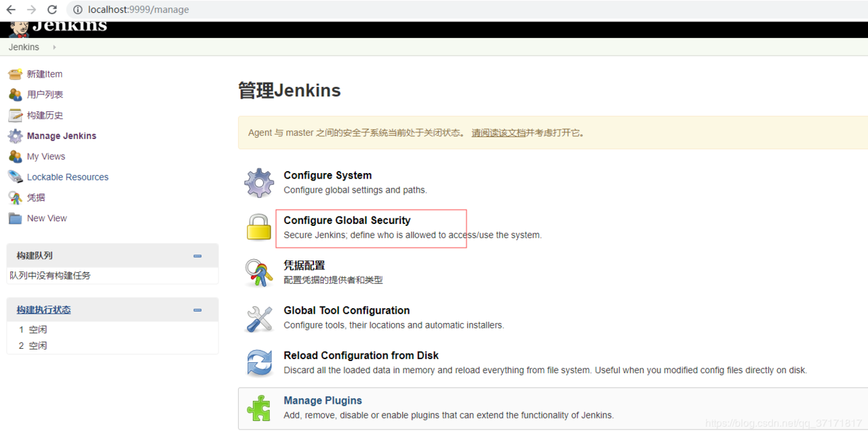Viewport: 868px width, 435px height.
Task: Click the Configure Global Security padlock icon
Action: point(259,227)
